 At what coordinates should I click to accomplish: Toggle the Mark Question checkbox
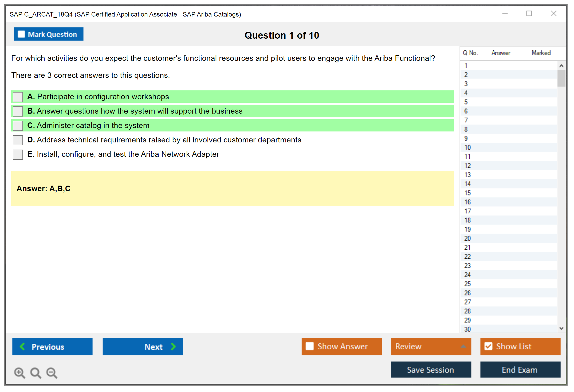[21, 34]
